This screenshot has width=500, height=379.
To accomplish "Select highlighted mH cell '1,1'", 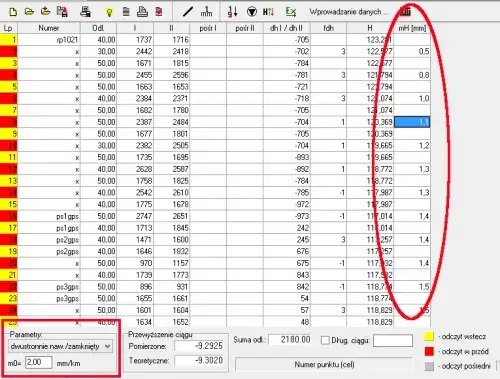I will click(412, 122).
